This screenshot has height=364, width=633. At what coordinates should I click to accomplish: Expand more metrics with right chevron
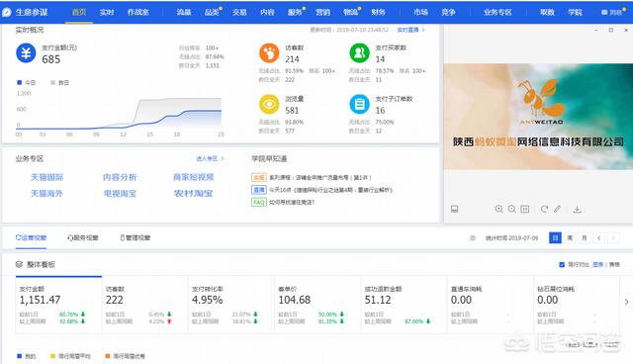[626, 302]
